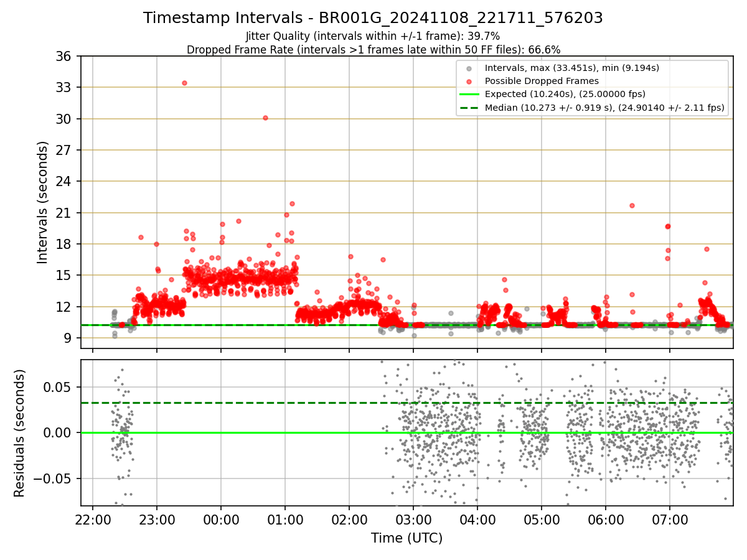Click the 06:00 time tick label
This screenshot has width=747, height=560.
tap(606, 519)
